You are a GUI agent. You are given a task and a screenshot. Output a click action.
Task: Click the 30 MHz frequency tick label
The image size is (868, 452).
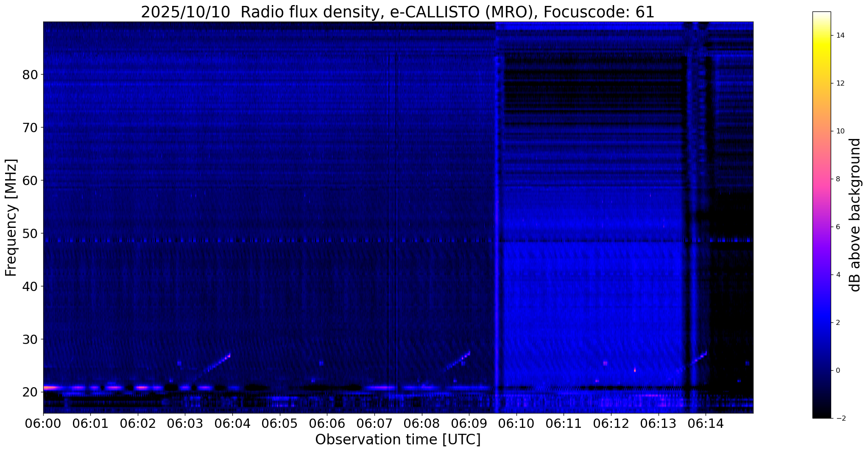(x=30, y=339)
